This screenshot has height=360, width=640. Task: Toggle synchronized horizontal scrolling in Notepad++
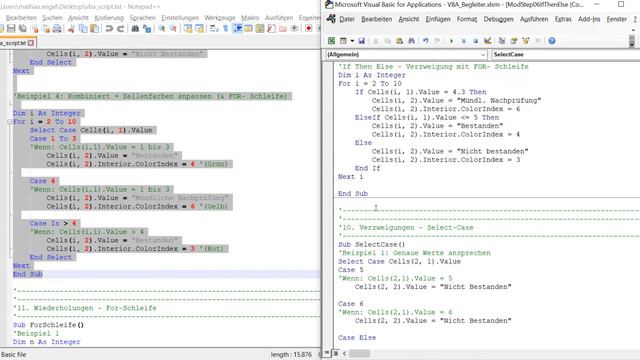(x=199, y=29)
